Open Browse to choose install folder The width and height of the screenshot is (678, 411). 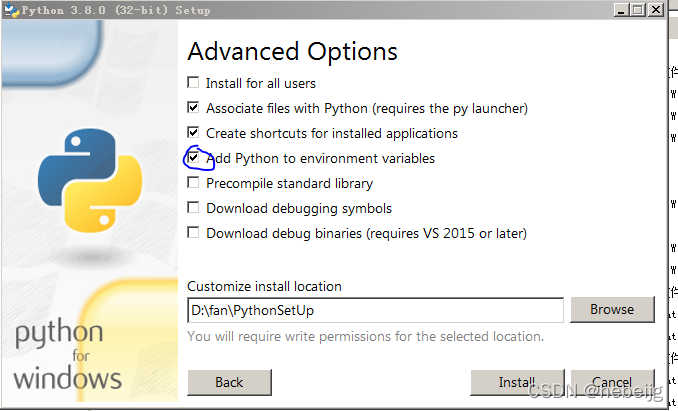(x=612, y=309)
